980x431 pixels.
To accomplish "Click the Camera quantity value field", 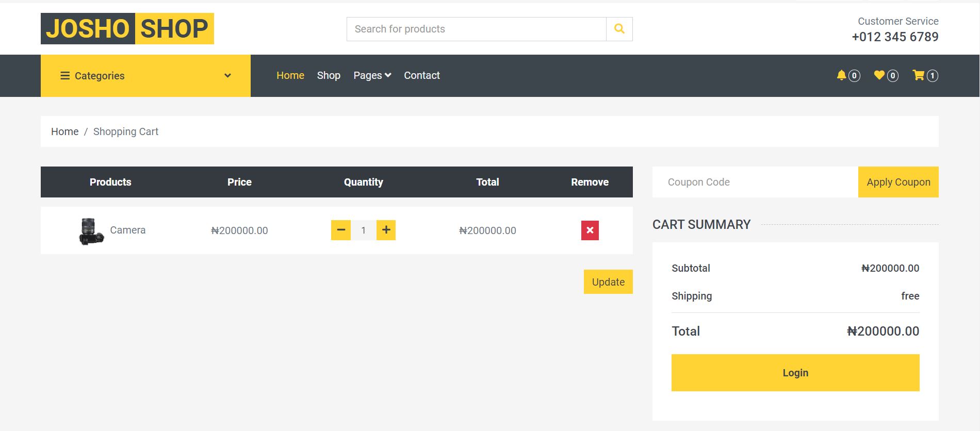I will point(364,230).
